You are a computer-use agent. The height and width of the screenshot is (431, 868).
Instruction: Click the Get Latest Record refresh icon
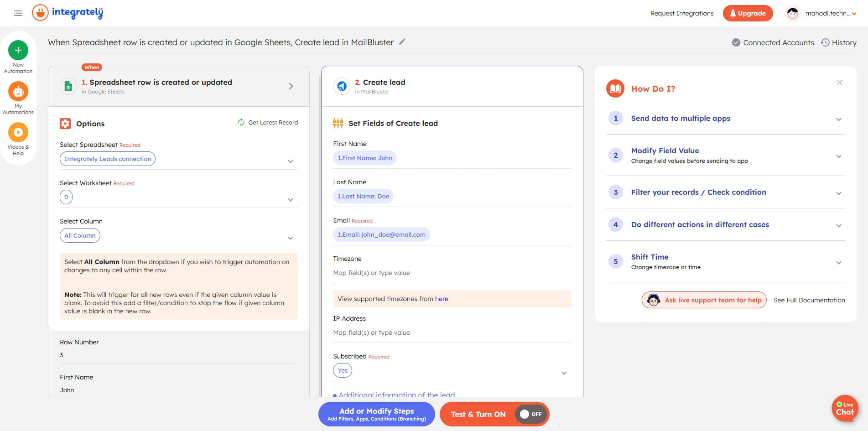pos(241,122)
